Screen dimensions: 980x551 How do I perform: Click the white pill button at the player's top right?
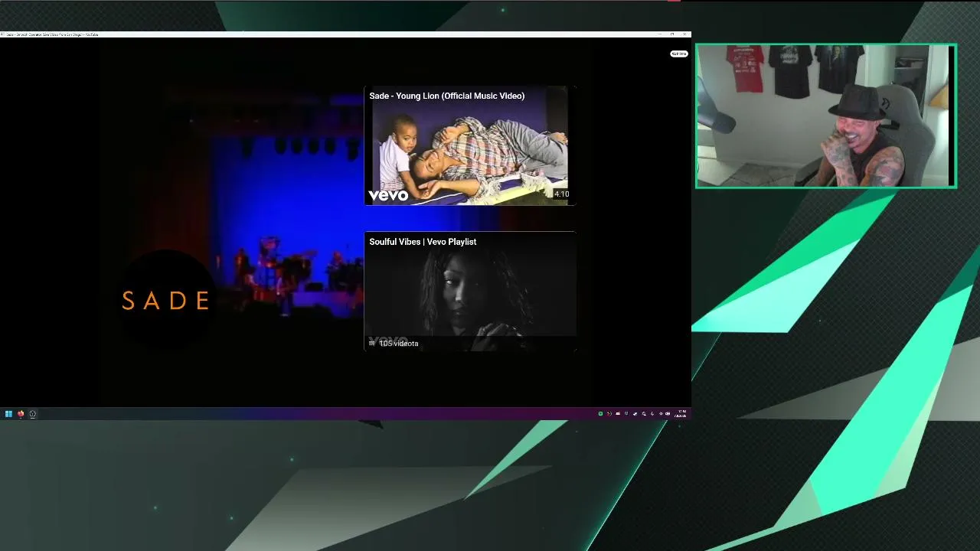[x=678, y=54]
